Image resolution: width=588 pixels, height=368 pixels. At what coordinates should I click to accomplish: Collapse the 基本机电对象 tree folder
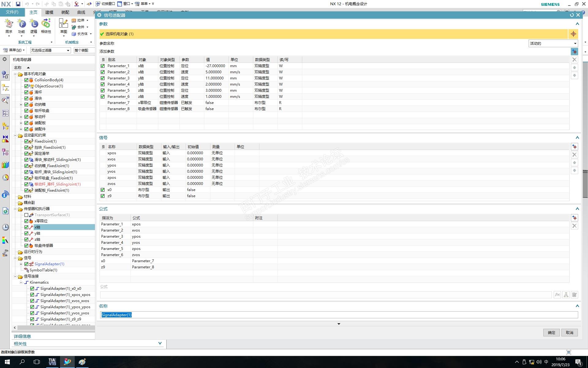click(x=15, y=74)
